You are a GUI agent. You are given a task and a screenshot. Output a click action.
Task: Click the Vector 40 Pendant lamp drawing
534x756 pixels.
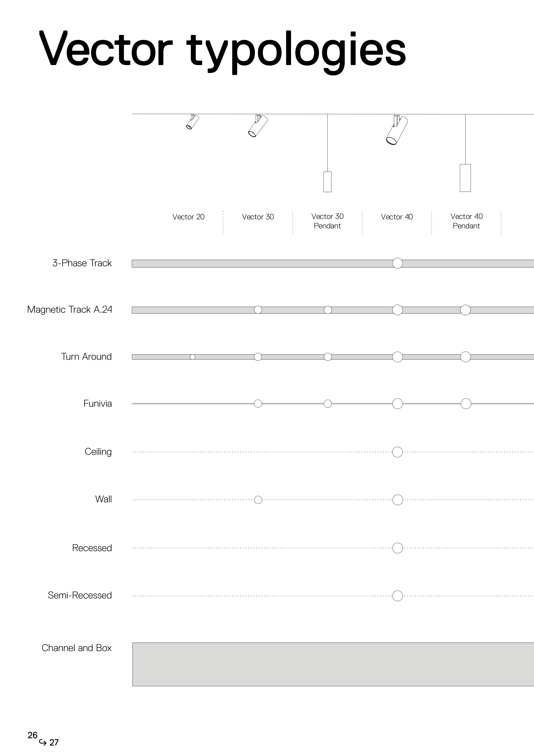pos(465,177)
